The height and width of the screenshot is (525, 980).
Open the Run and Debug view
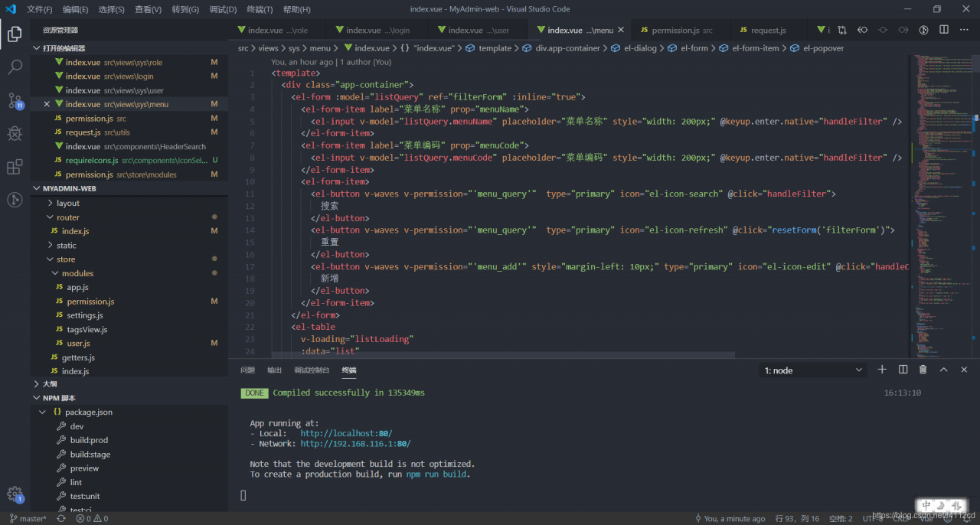[x=15, y=134]
